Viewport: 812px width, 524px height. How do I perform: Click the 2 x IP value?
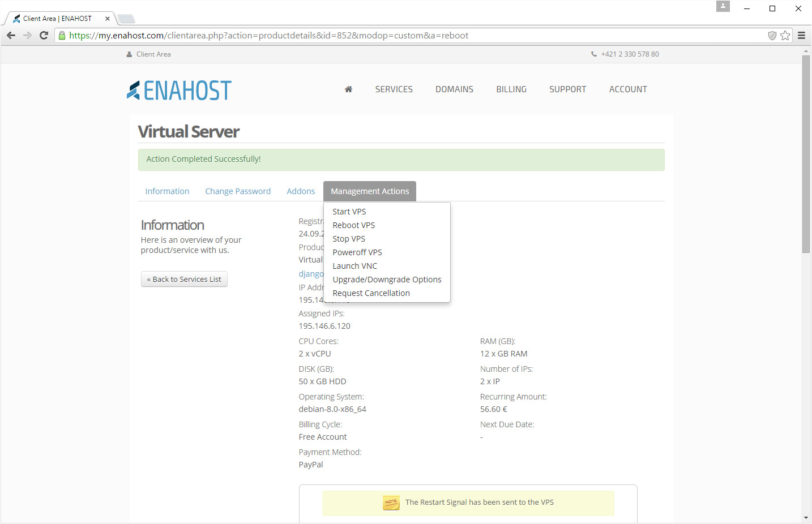[x=490, y=381]
